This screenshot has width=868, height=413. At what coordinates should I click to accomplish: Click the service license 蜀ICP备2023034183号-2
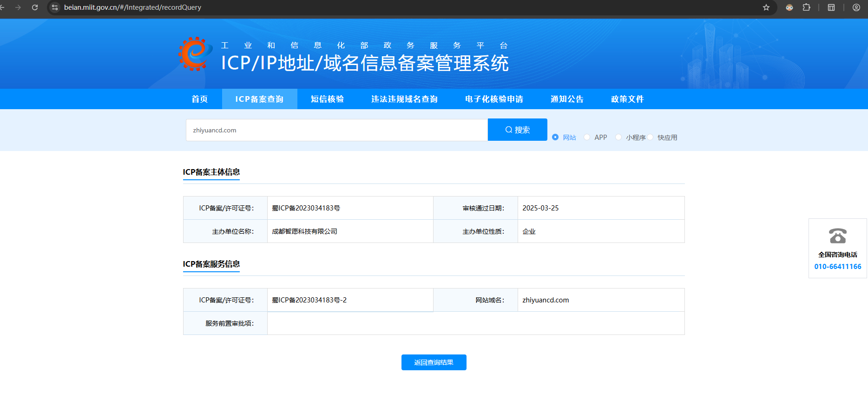[309, 300]
